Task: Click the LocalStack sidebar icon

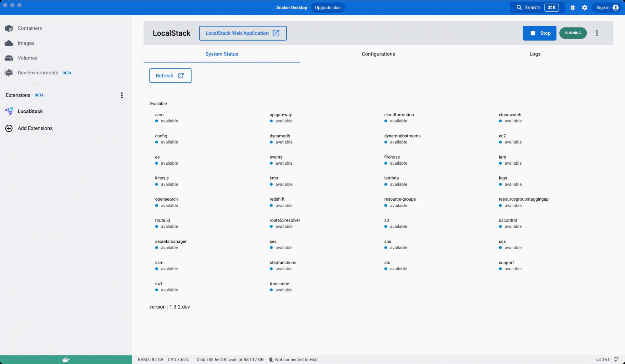Action: 9,111
